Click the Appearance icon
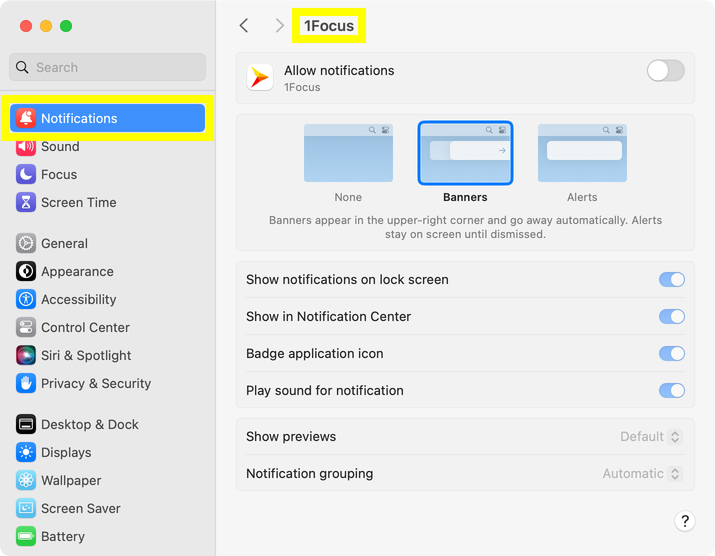The width and height of the screenshot is (715, 556). point(26,271)
